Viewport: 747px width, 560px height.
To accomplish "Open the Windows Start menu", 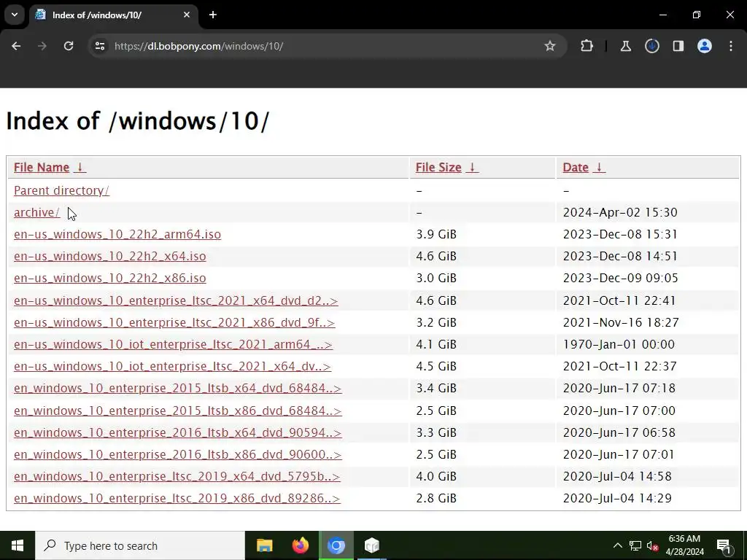I will point(18,545).
